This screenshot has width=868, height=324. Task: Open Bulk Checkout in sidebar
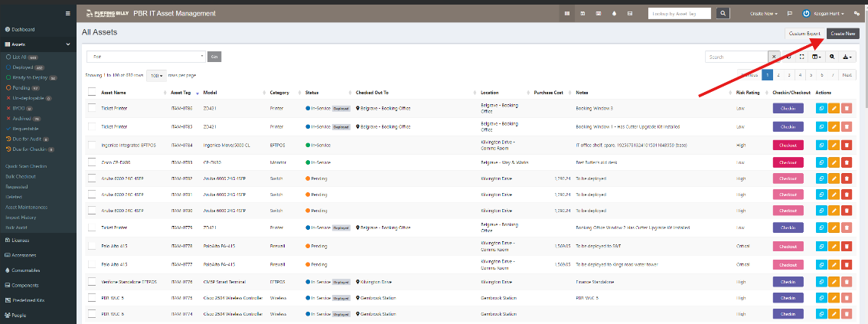click(21, 176)
